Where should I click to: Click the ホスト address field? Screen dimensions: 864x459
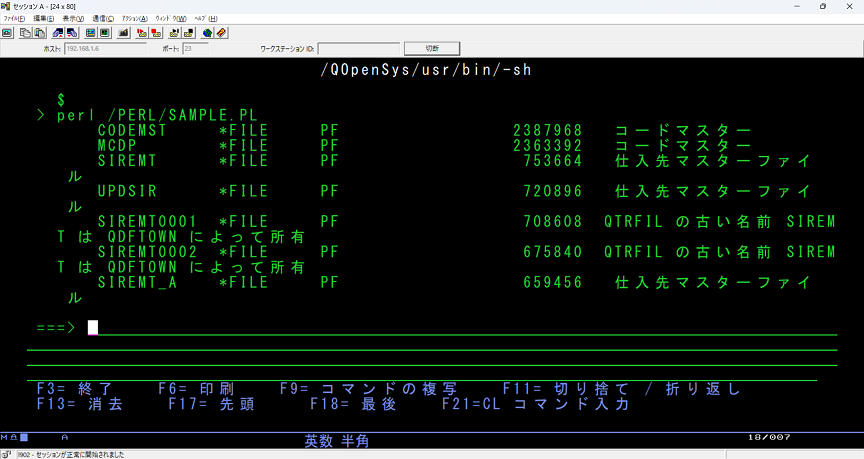[105, 47]
